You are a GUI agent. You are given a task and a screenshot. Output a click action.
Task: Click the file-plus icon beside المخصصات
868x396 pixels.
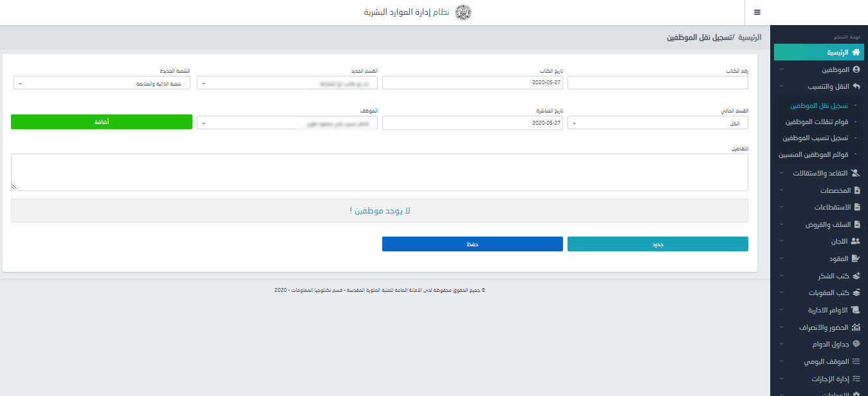click(x=856, y=190)
